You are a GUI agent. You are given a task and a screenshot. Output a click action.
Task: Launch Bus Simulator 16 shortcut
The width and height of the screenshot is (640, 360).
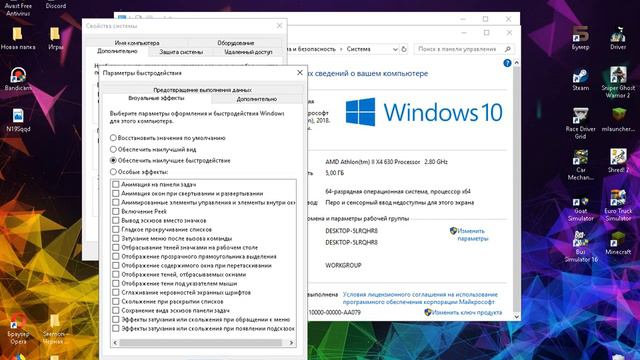(580, 247)
